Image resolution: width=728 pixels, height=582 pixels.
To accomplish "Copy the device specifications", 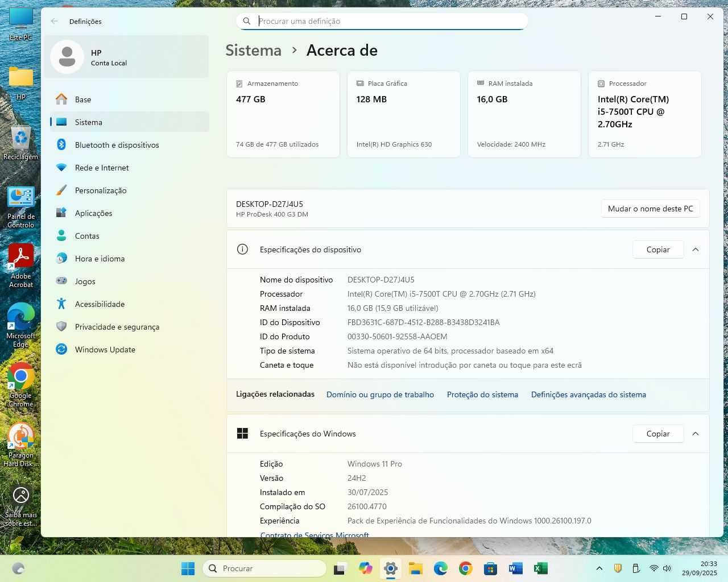I will tap(658, 250).
